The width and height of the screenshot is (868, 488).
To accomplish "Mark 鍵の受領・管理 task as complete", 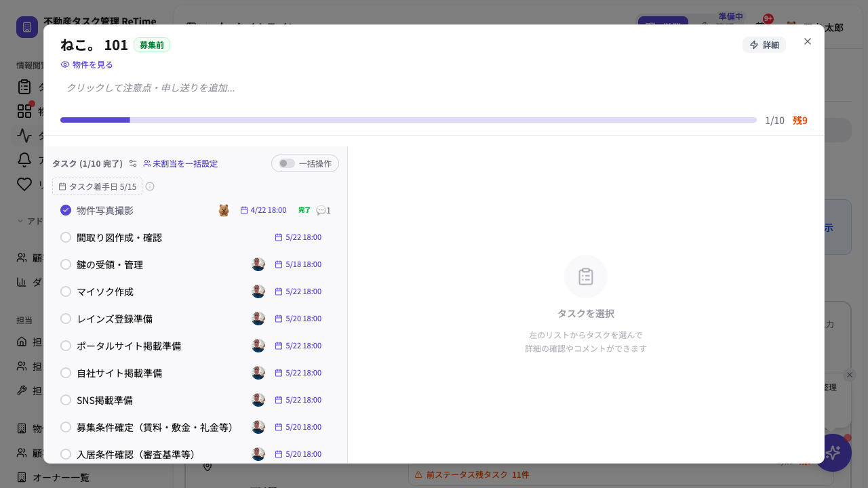I will (66, 264).
